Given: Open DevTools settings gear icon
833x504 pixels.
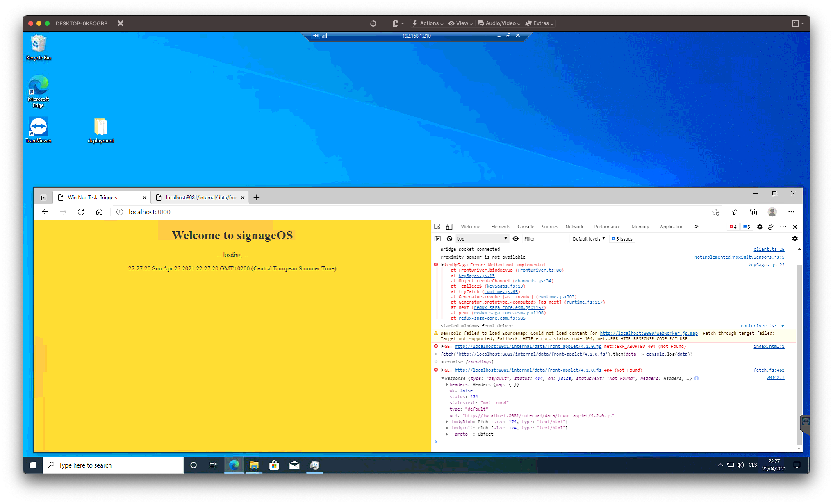Looking at the screenshot, I should coord(760,227).
